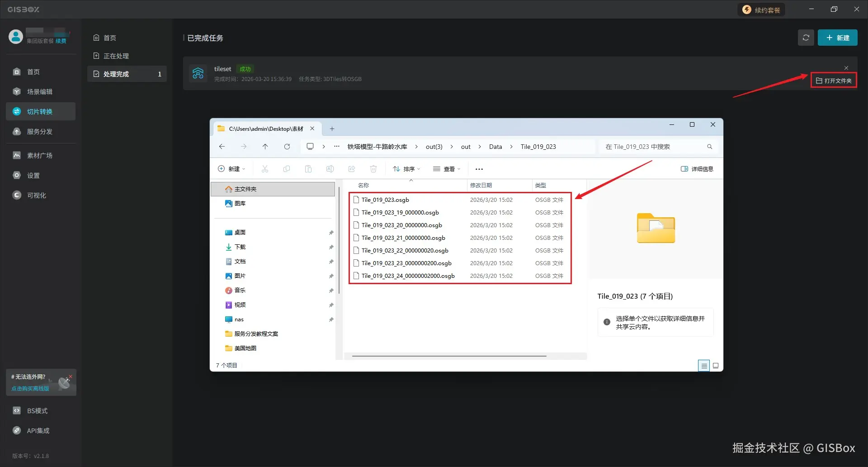Click the 铁塔模型-牛路岭水库 breadcrumb
This screenshot has height=467, width=868.
377,147
